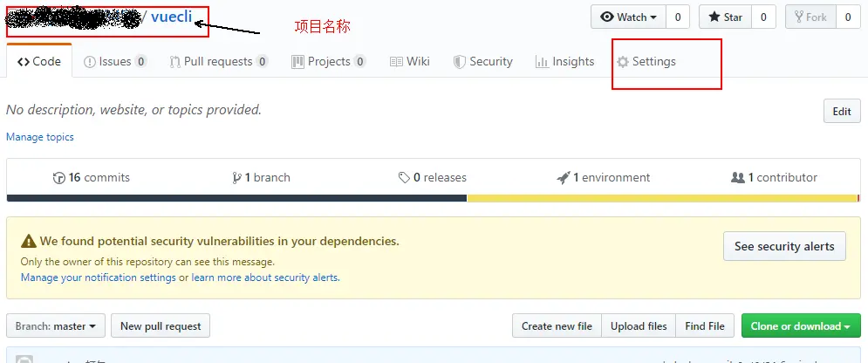Open the watchers count next to Watch
This screenshot has height=363, width=868.
[678, 17]
